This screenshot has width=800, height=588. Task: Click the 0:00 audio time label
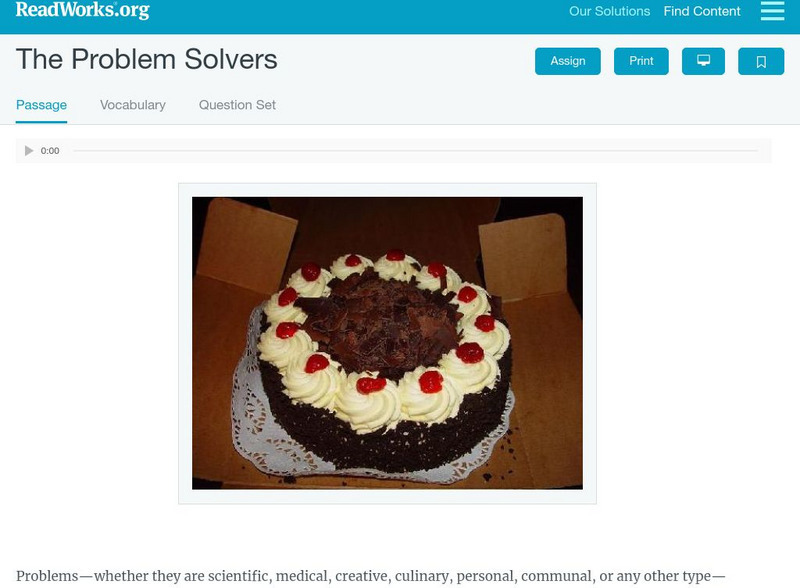(50, 151)
